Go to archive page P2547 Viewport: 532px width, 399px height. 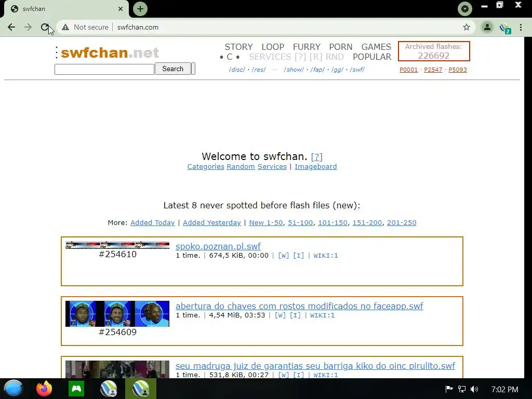[x=433, y=70]
